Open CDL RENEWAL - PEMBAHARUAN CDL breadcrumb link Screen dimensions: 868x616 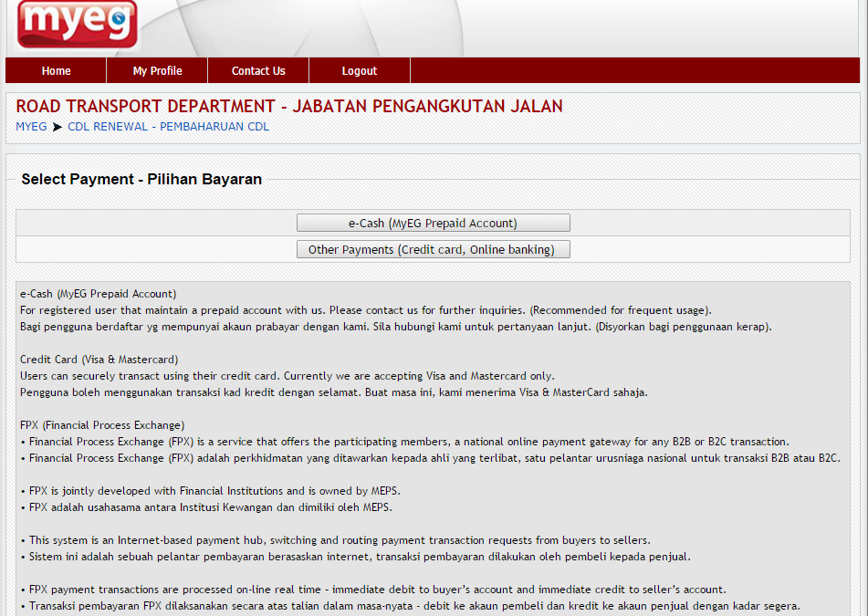point(168,127)
